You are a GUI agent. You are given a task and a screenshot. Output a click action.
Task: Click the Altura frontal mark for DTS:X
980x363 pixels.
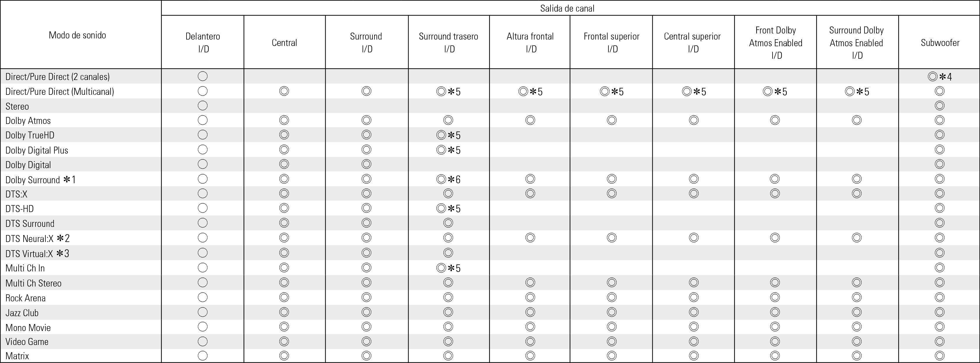pos(530,193)
